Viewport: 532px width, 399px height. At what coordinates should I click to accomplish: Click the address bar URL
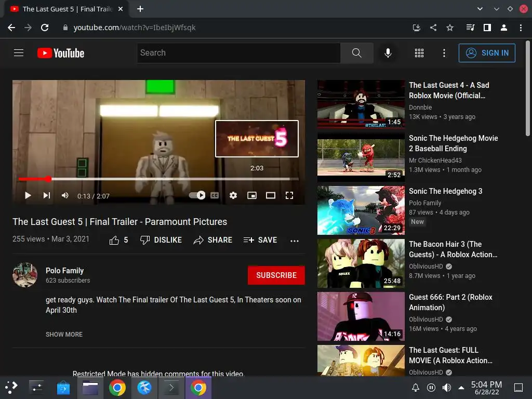(x=135, y=28)
